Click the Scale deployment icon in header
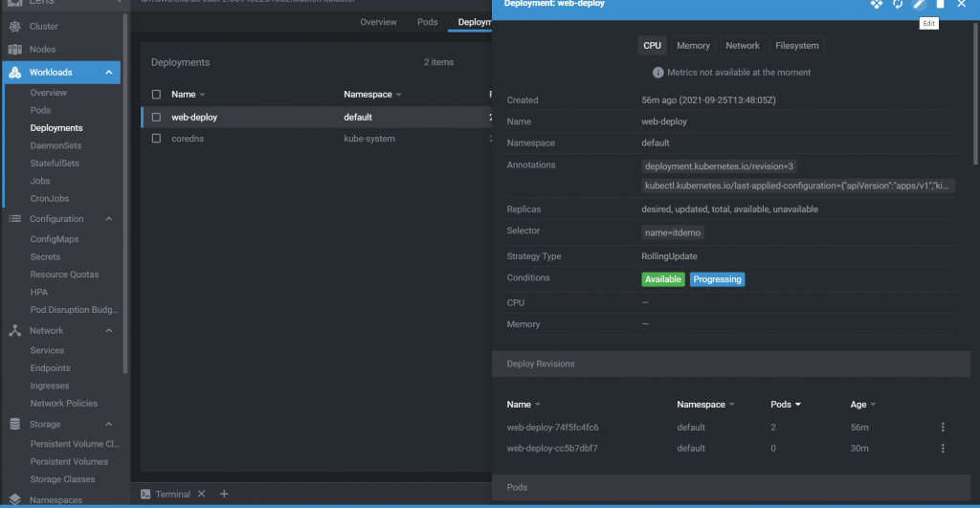Viewport: 980px width, 508px height. click(877, 4)
